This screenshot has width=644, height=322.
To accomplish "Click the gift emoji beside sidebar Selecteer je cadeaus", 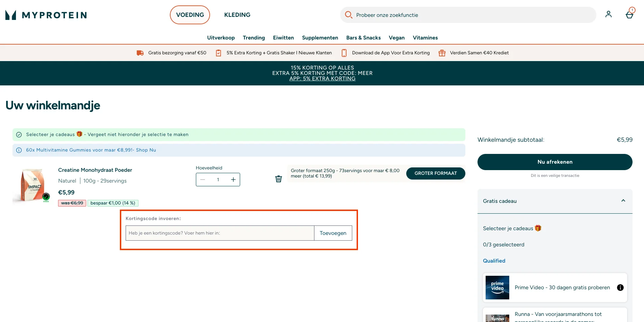I will tap(538, 228).
